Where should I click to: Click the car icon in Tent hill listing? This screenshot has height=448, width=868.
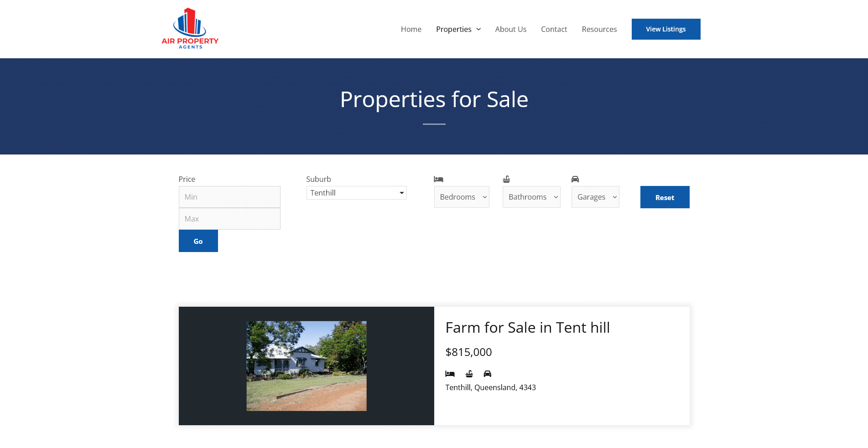[488, 374]
